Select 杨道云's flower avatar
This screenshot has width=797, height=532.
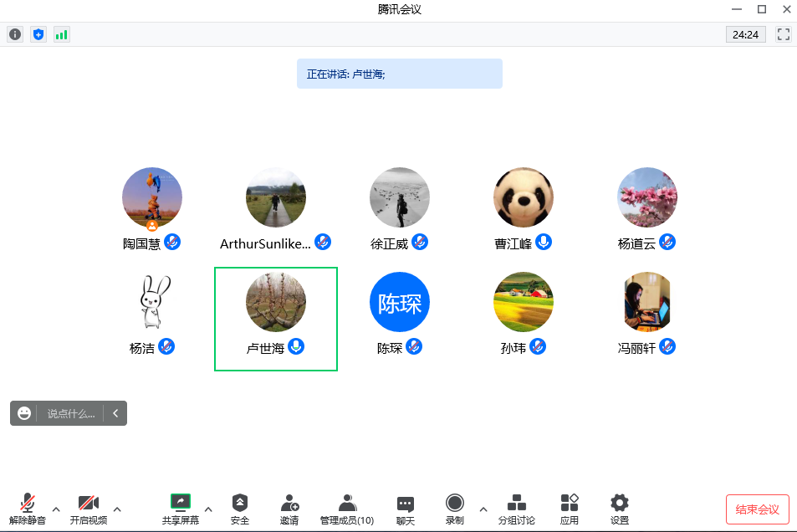click(647, 197)
